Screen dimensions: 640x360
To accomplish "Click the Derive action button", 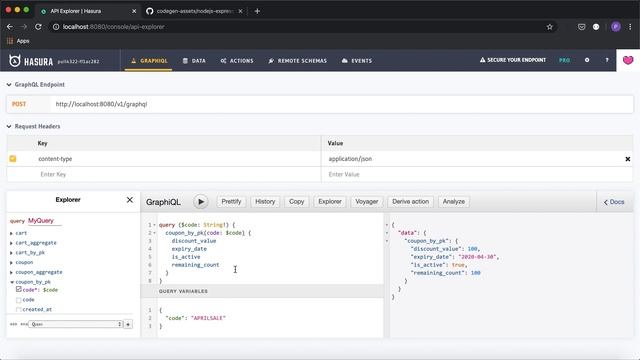I will 410,202.
